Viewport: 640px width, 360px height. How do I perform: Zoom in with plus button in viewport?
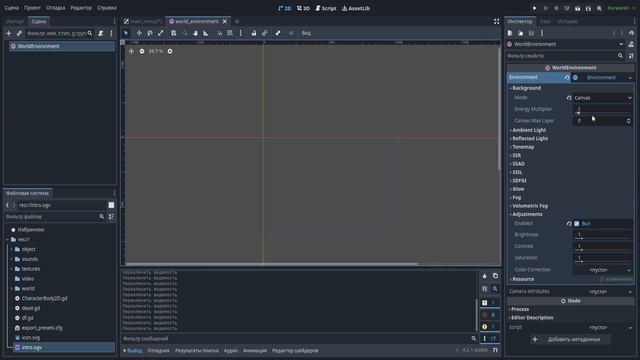click(x=170, y=51)
